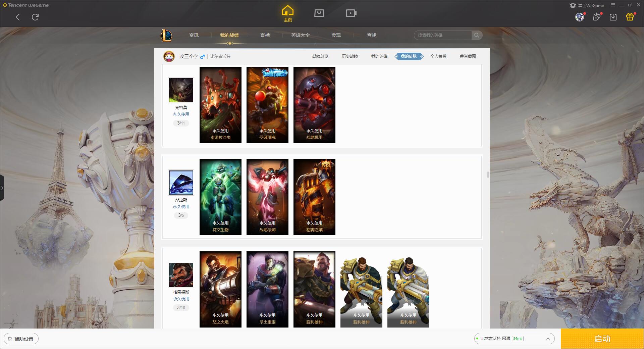This screenshot has width=644, height=349.
Task: Switch to the 直播 tab
Action: point(265,35)
